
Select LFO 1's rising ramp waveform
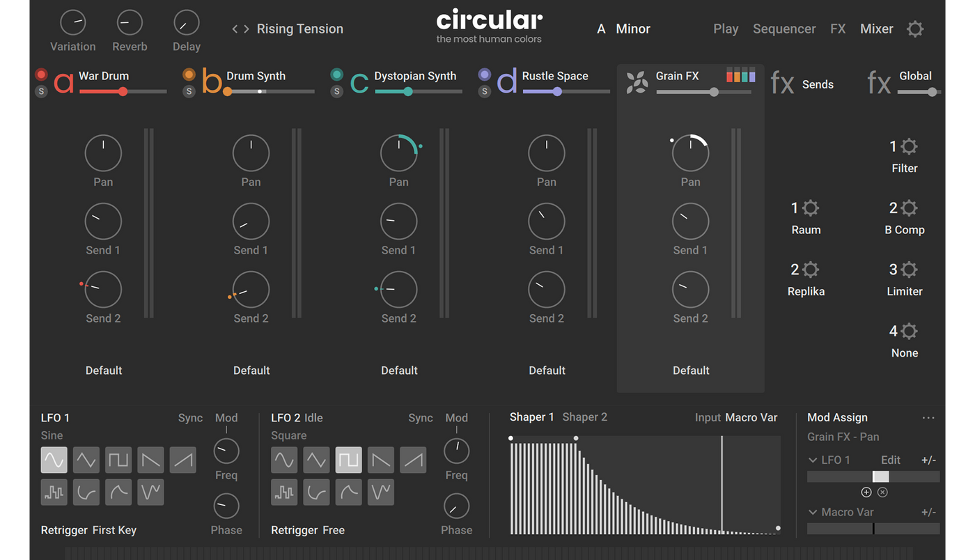pos(182,460)
